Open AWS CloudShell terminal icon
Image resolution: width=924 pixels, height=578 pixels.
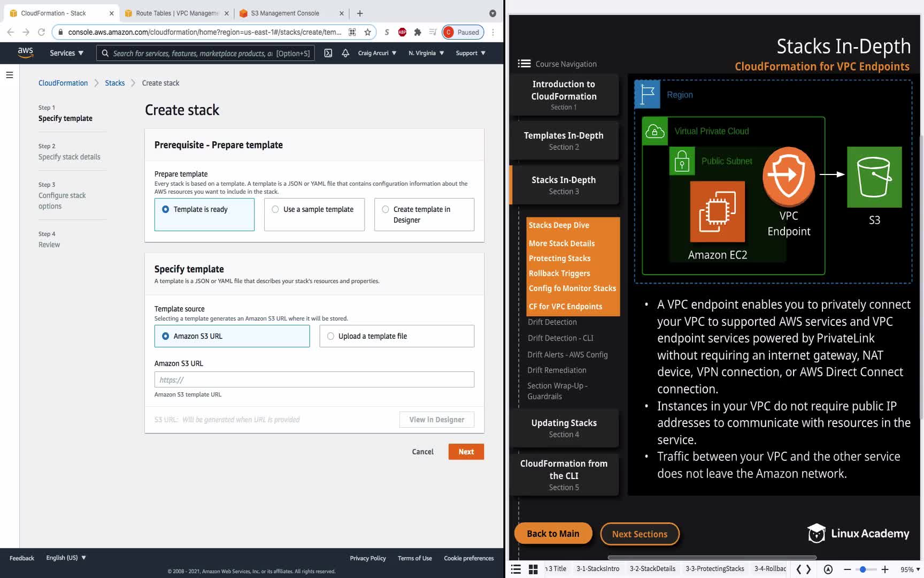click(x=328, y=53)
